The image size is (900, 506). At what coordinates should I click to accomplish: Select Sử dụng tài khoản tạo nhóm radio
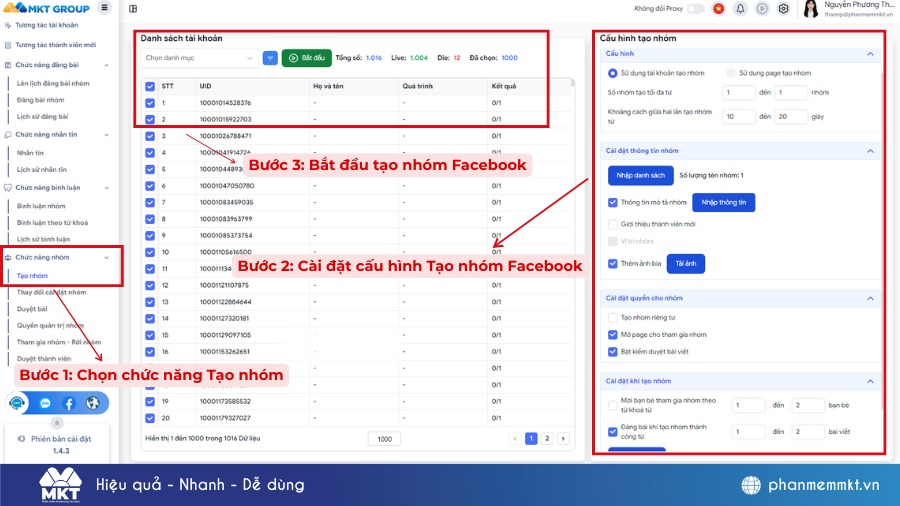(x=612, y=73)
